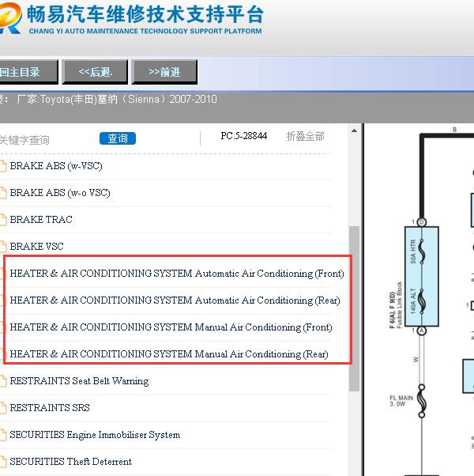
Task: Click the blue 查询 search button
Action: pos(118,138)
